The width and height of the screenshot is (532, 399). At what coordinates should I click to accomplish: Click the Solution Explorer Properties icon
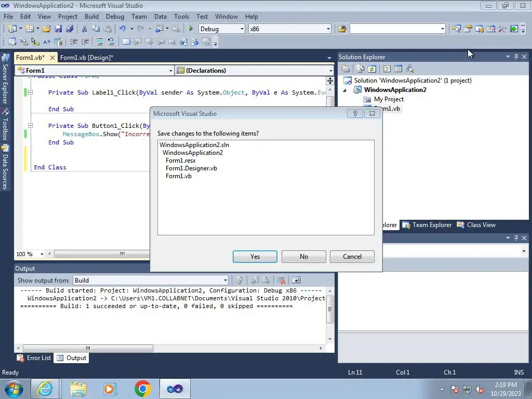pyautogui.click(x=345, y=69)
